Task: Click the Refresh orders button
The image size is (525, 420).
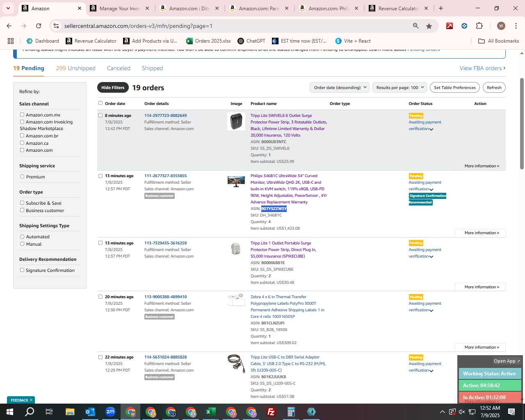Action: (x=494, y=87)
